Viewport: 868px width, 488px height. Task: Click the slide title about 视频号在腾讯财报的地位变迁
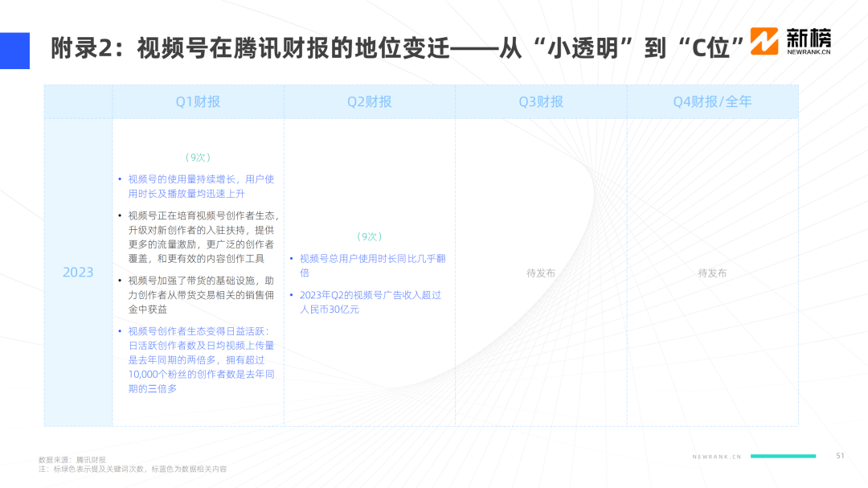click(x=398, y=48)
